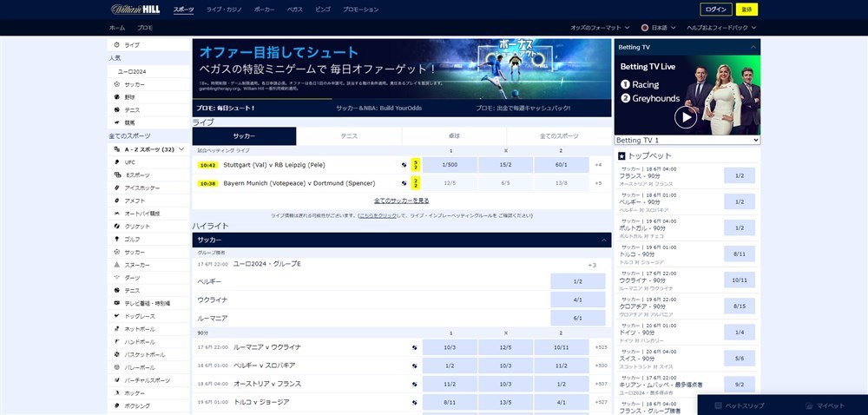Open 競馬 horse racing in sidebar

(x=148, y=122)
